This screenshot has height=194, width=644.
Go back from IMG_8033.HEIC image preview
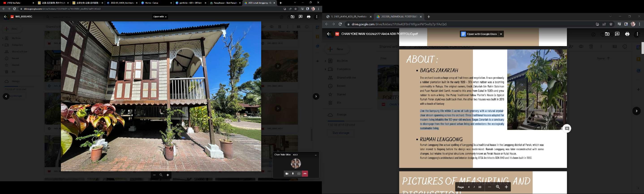(x=5, y=17)
